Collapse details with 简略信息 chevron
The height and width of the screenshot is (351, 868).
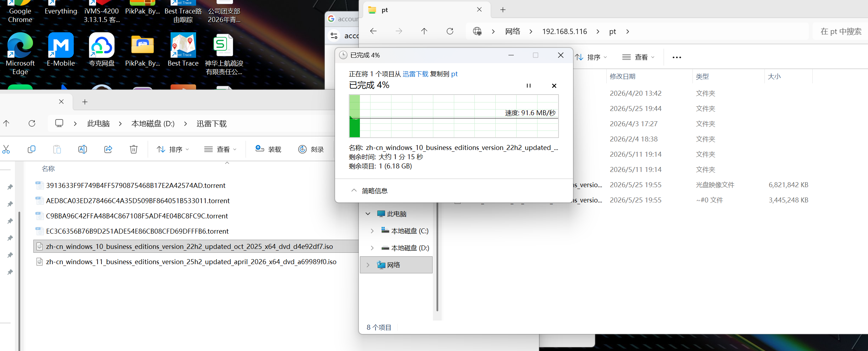(354, 190)
